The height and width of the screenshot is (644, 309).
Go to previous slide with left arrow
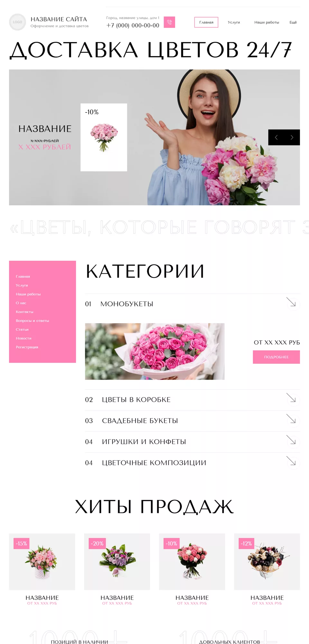tap(276, 137)
